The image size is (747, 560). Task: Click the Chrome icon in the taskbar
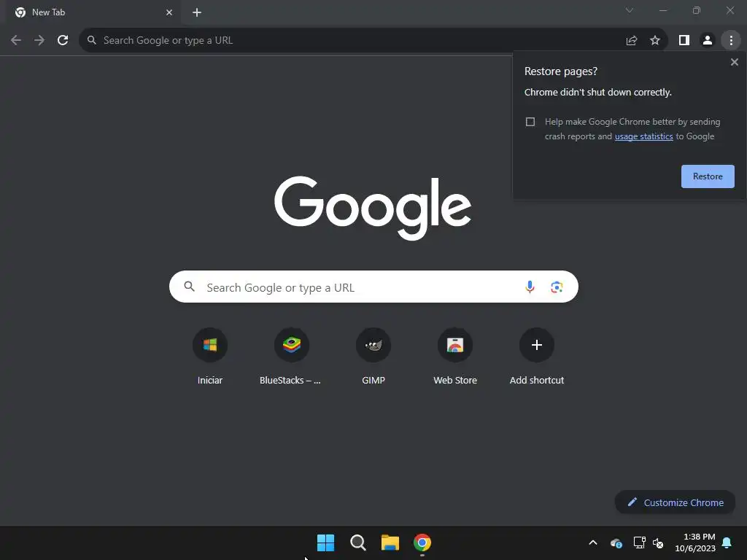422,542
